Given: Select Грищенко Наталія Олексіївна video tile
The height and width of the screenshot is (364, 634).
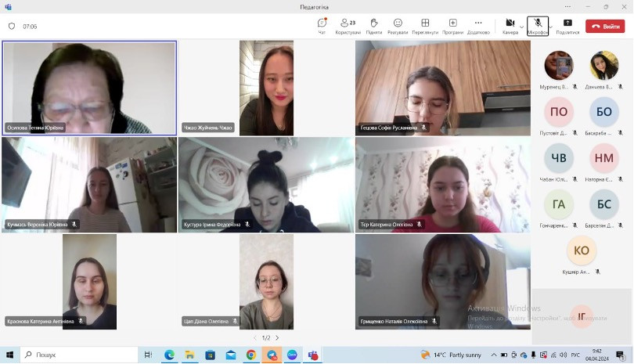Looking at the screenshot, I should point(443,282).
